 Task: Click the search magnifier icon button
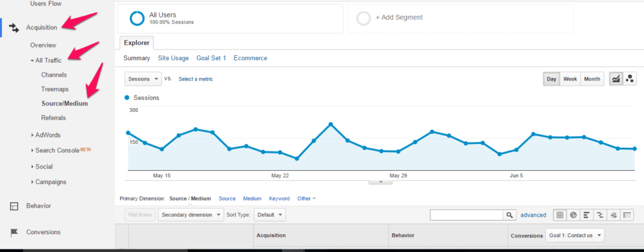pos(509,215)
